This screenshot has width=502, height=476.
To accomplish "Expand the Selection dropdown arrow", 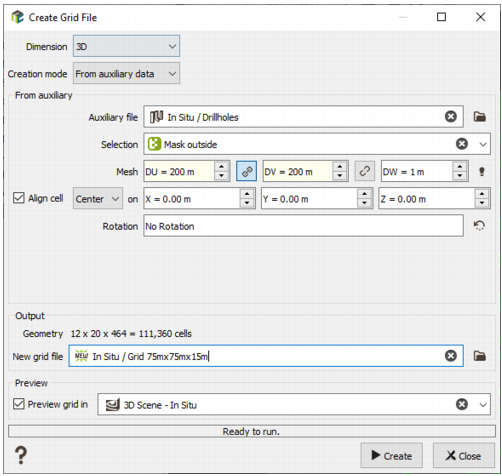I will (x=483, y=144).
